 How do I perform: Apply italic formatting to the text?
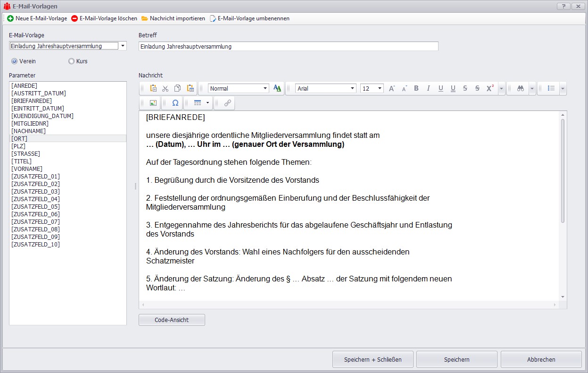(x=428, y=88)
